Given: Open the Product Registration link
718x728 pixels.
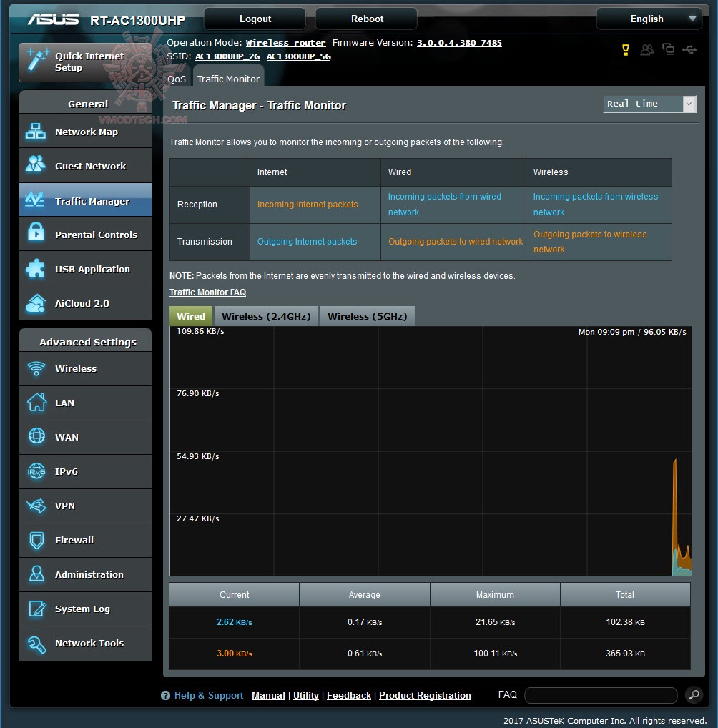Looking at the screenshot, I should pos(425,695).
